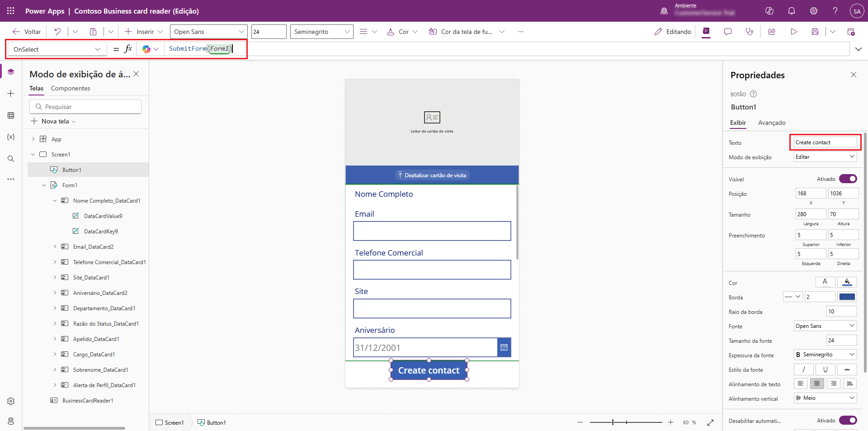Viewport: 868px width, 431px height.
Task: Open the Alinhamento vertical Meio dropdown
Action: [825, 398]
